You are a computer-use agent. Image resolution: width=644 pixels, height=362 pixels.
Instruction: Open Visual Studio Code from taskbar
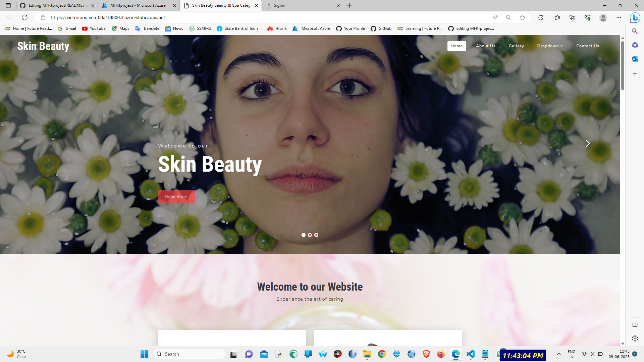(470, 354)
